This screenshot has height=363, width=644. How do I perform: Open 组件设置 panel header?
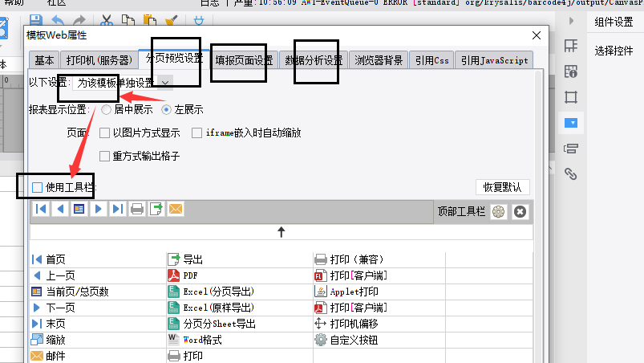614,22
